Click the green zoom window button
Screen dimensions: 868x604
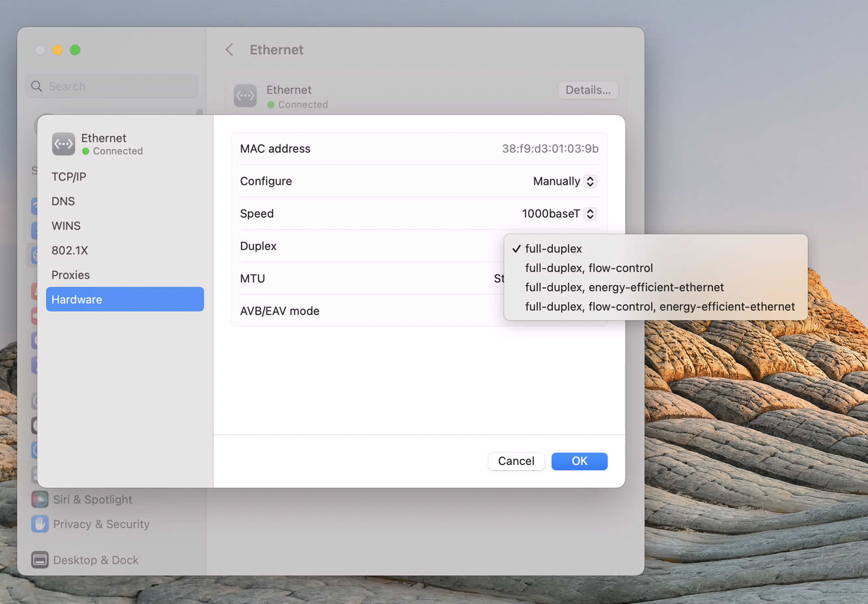click(x=75, y=50)
